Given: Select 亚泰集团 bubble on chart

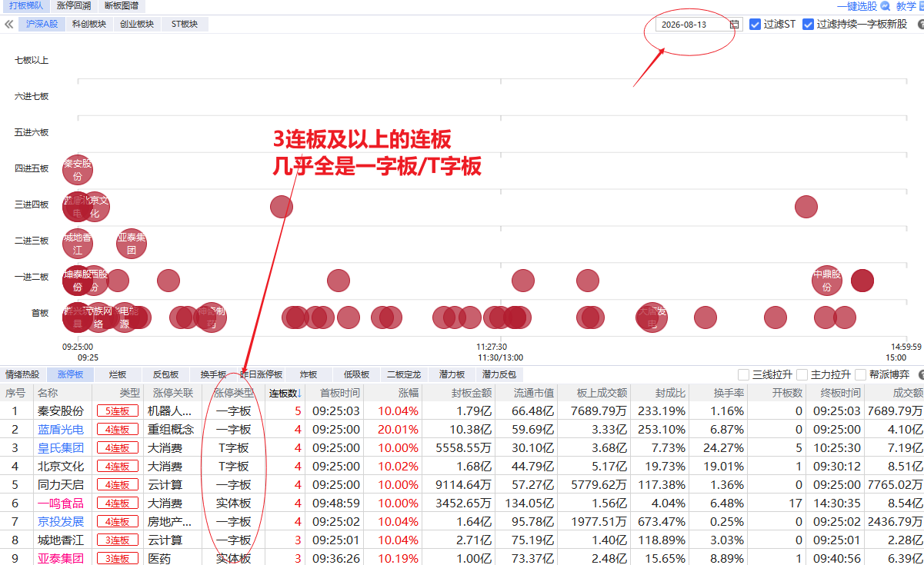Looking at the screenshot, I should 132,244.
